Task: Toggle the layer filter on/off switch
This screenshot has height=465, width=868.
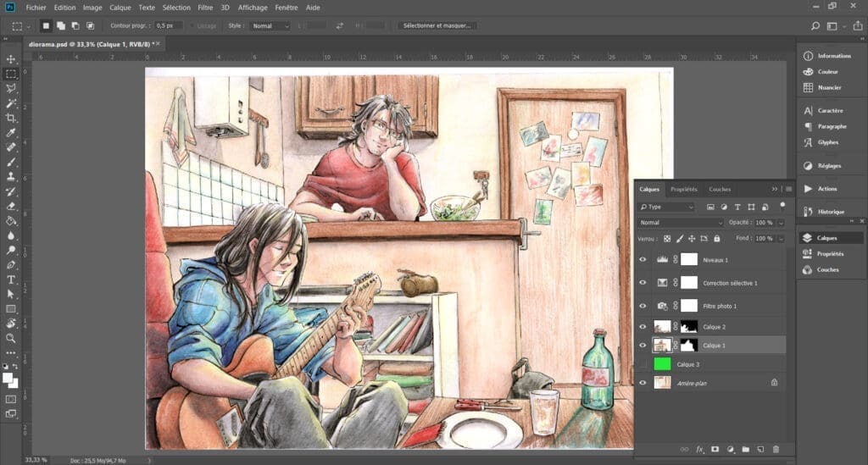Action: (782, 206)
